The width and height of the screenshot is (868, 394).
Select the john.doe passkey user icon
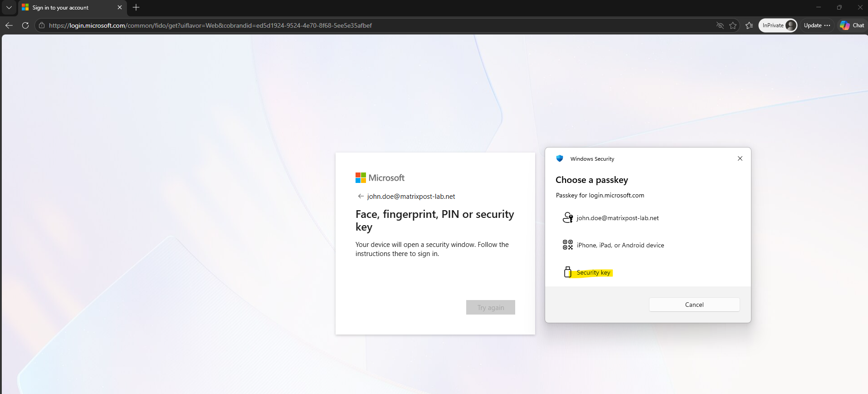pos(568,218)
